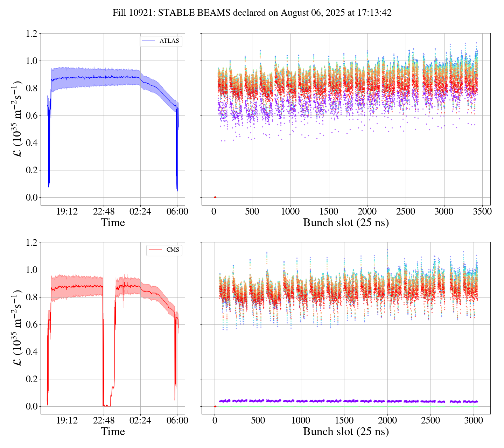Select the blue line sample in ATLAS legend
The image size is (504, 448).
pyautogui.click(x=149, y=41)
